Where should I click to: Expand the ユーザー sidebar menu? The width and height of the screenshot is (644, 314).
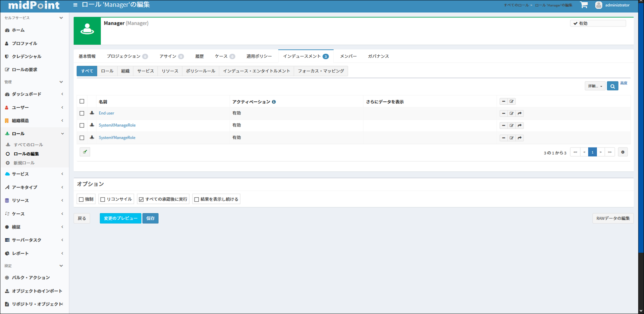pos(35,107)
